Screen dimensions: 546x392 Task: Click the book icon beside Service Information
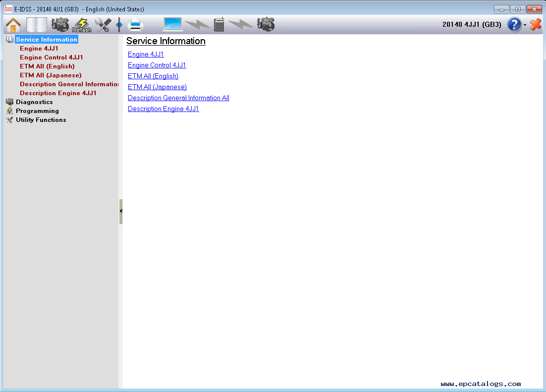(10, 39)
